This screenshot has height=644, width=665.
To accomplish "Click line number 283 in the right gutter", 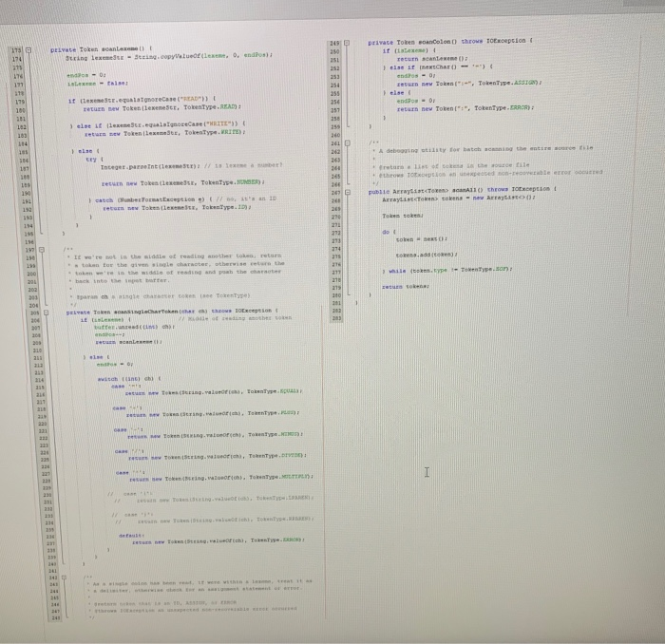I will pyautogui.click(x=336, y=318).
